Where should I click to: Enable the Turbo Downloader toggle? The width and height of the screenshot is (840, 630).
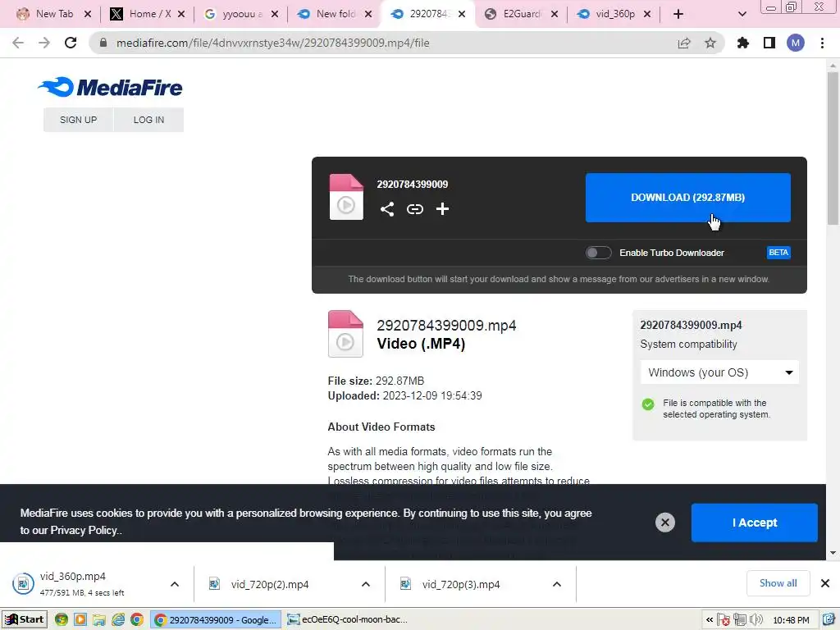pos(598,253)
